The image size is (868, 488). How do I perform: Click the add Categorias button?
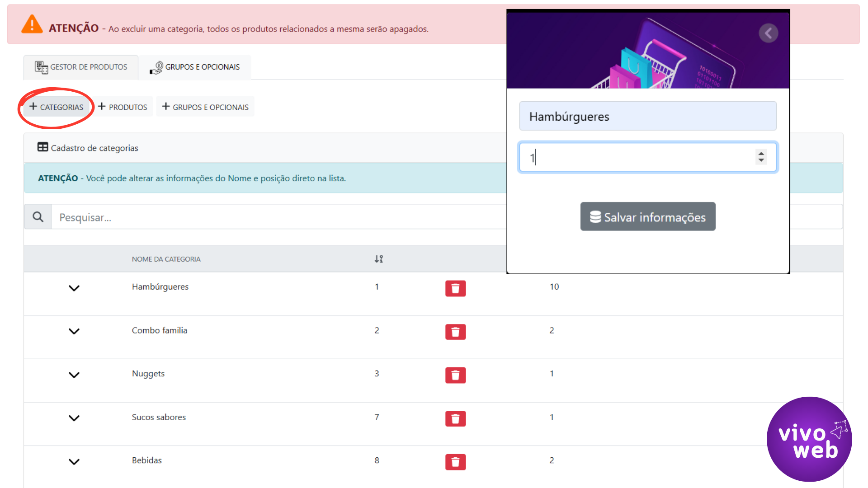(x=57, y=107)
